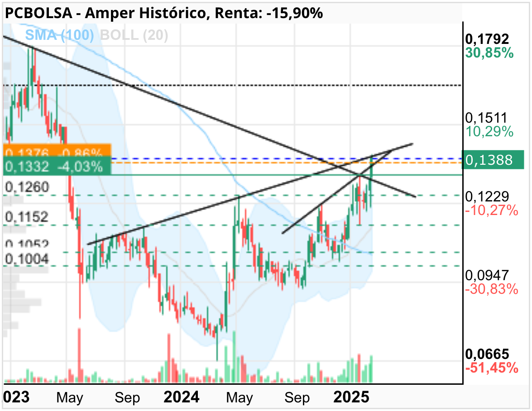
Task: Click the 0,1792 price axis label
Action: (487, 39)
